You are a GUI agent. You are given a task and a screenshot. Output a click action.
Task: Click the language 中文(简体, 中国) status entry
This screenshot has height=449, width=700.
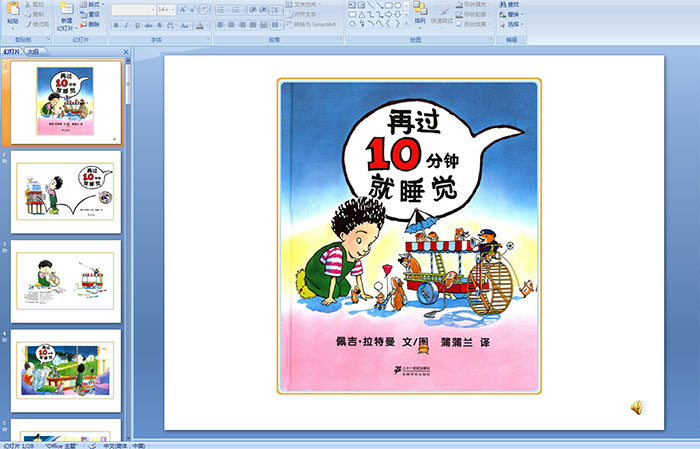pyautogui.click(x=124, y=445)
